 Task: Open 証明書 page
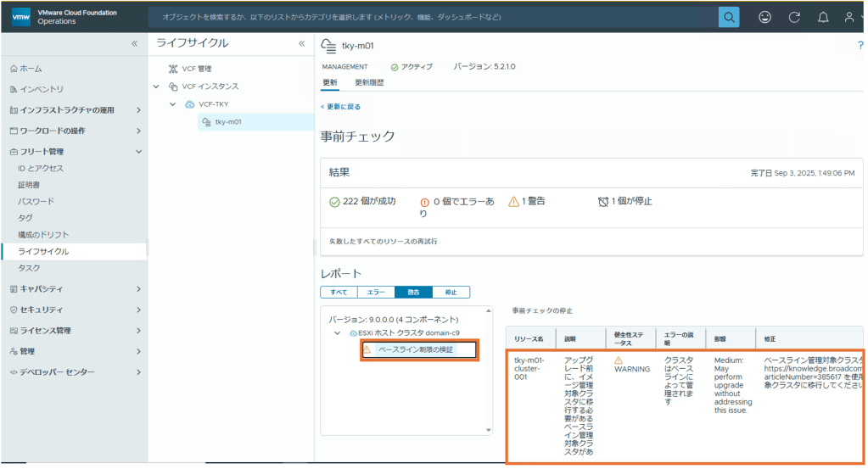tap(29, 185)
